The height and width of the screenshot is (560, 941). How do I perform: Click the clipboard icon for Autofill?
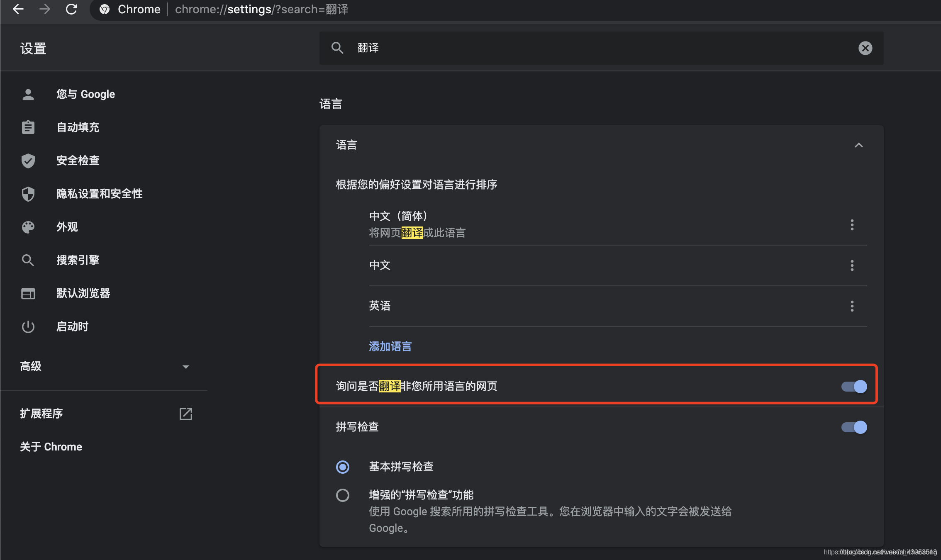[28, 127]
